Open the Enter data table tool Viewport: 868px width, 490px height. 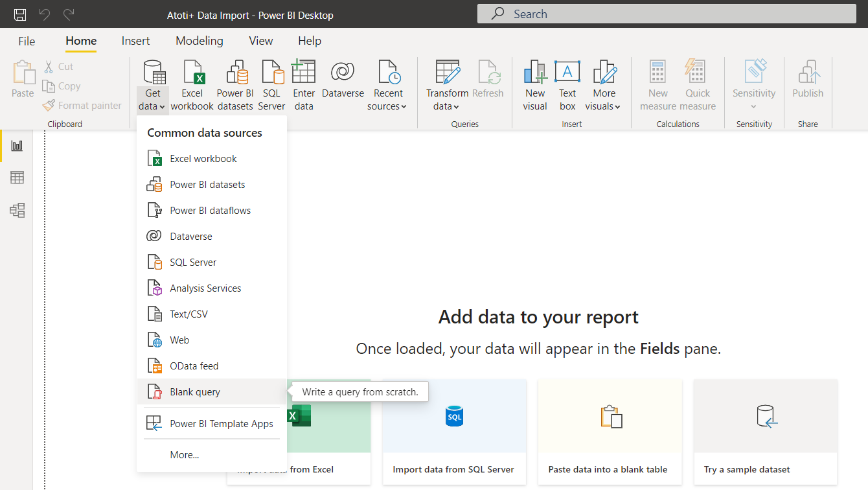(304, 86)
